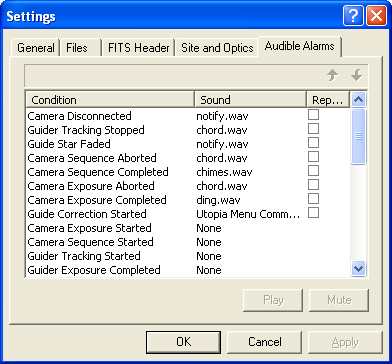Select Camera Disconnected row
Image resolution: width=392 pixels, height=364 pixels.
click(x=188, y=116)
